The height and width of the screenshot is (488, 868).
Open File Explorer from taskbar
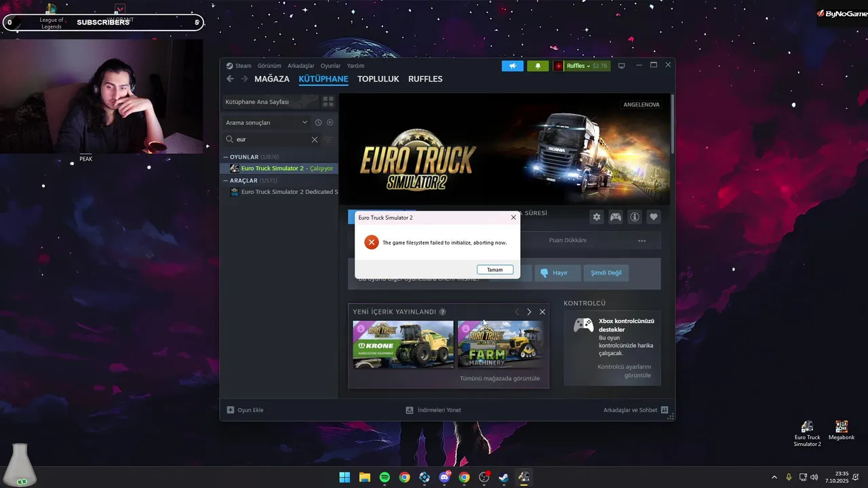(364, 477)
